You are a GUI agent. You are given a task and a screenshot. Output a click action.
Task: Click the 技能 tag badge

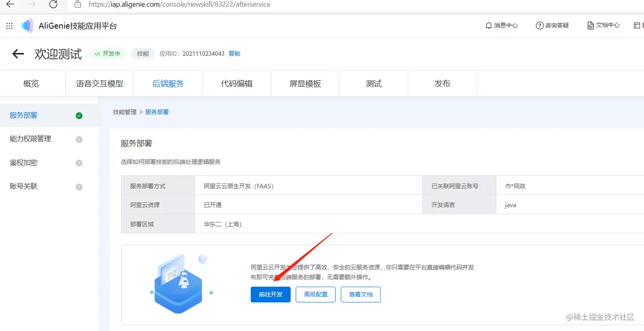143,54
